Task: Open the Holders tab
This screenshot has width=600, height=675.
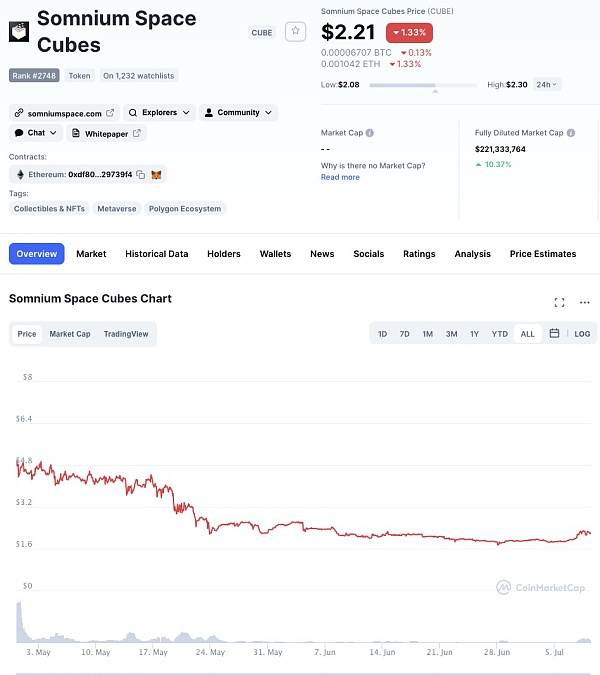Action: coord(224,254)
